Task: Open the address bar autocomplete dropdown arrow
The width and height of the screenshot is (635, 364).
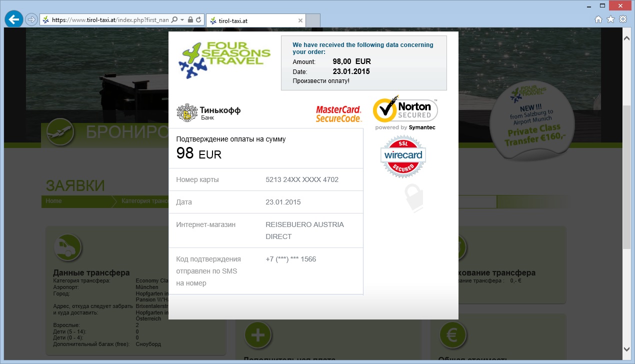Action: (x=182, y=19)
